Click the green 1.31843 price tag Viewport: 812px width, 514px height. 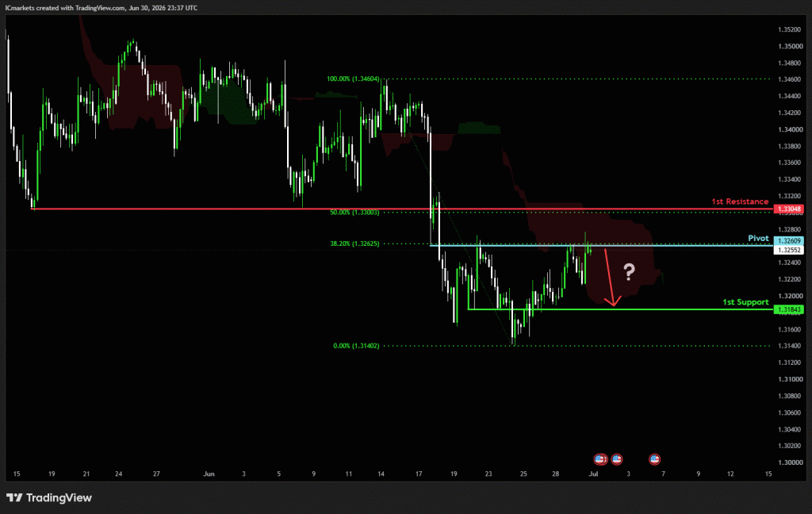coord(788,309)
